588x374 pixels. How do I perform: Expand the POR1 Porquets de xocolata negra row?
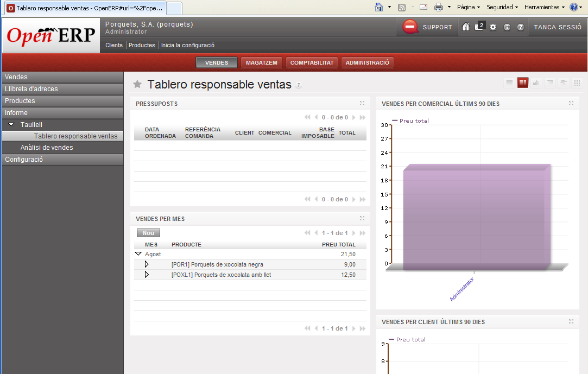pos(147,264)
